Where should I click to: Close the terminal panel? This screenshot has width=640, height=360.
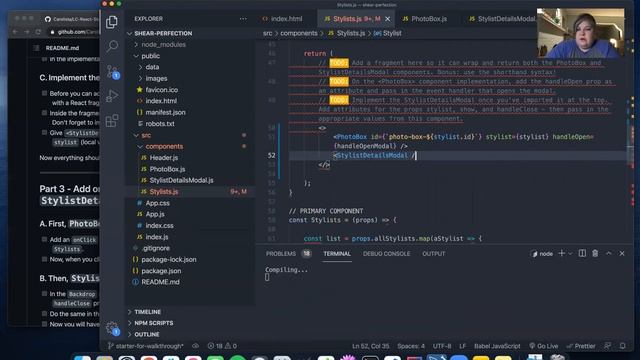[x=622, y=253]
